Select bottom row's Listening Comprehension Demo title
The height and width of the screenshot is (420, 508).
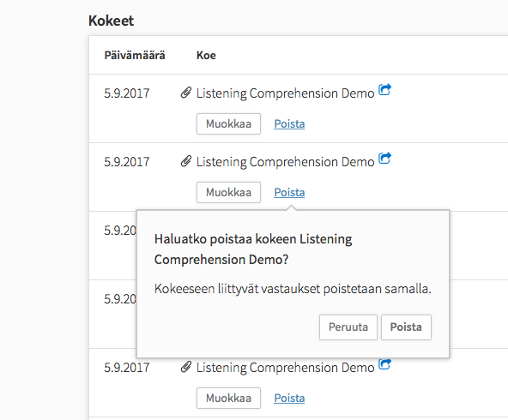[x=285, y=368]
